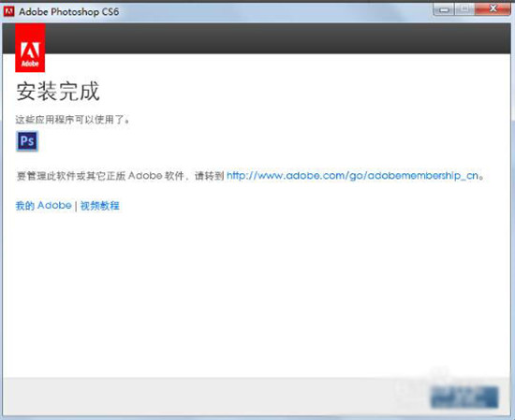Click the Photoshop Ps application icon
The width and height of the screenshot is (515, 420).
point(27,141)
